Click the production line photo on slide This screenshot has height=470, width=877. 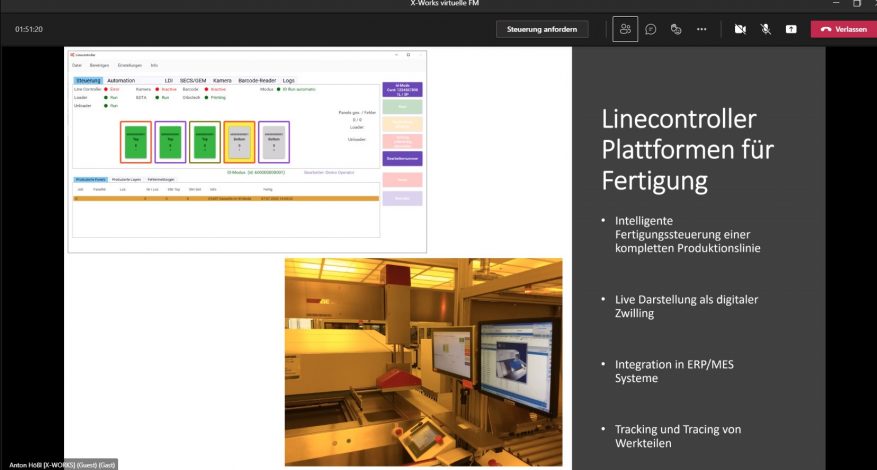click(423, 361)
